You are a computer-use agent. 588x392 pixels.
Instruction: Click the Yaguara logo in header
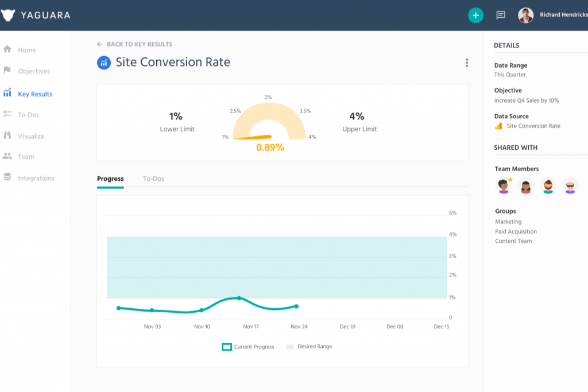(36, 15)
